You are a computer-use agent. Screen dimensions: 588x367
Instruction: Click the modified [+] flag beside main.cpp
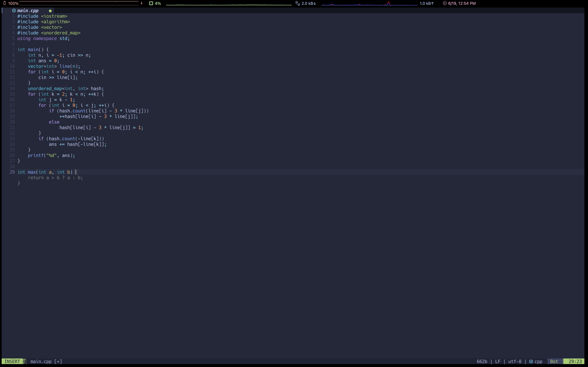58,361
